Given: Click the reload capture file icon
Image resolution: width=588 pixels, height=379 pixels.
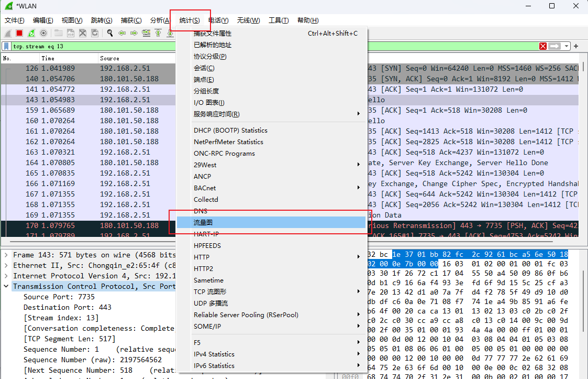Looking at the screenshot, I should coord(95,34).
